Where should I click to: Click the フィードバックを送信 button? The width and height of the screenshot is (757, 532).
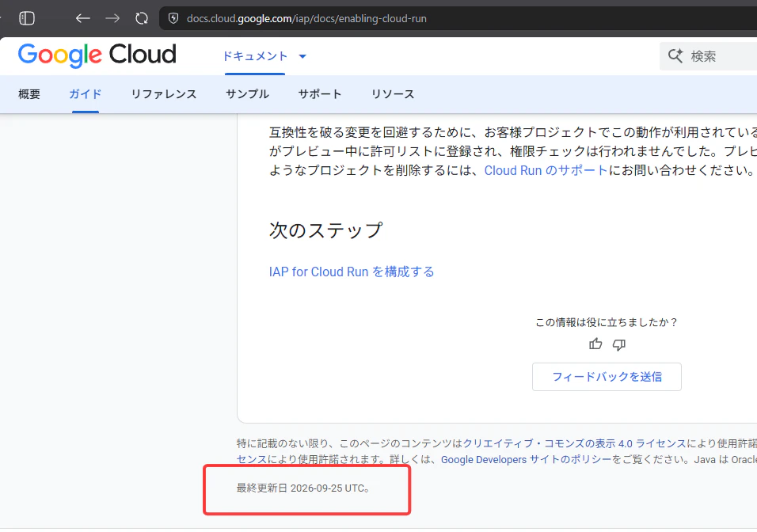click(607, 377)
